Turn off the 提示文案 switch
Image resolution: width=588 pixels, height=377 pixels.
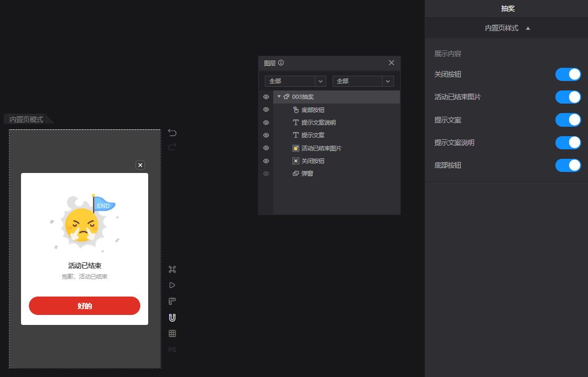point(568,120)
